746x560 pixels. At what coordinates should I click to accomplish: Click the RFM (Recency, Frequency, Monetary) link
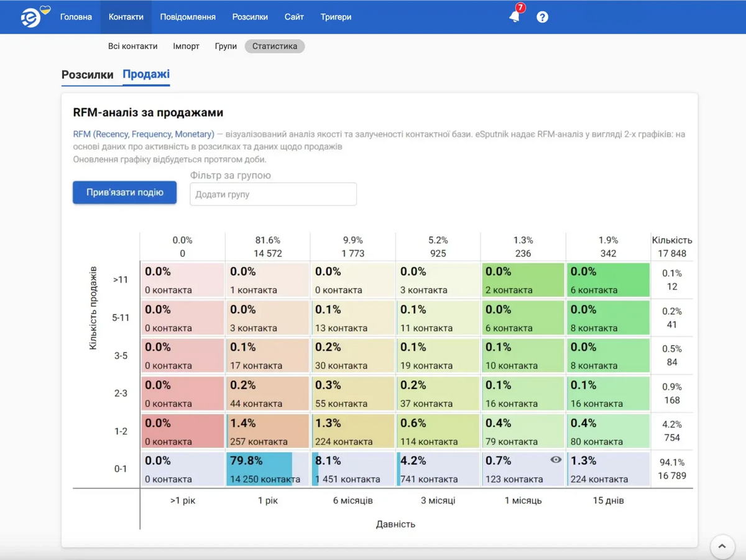pyautogui.click(x=144, y=134)
